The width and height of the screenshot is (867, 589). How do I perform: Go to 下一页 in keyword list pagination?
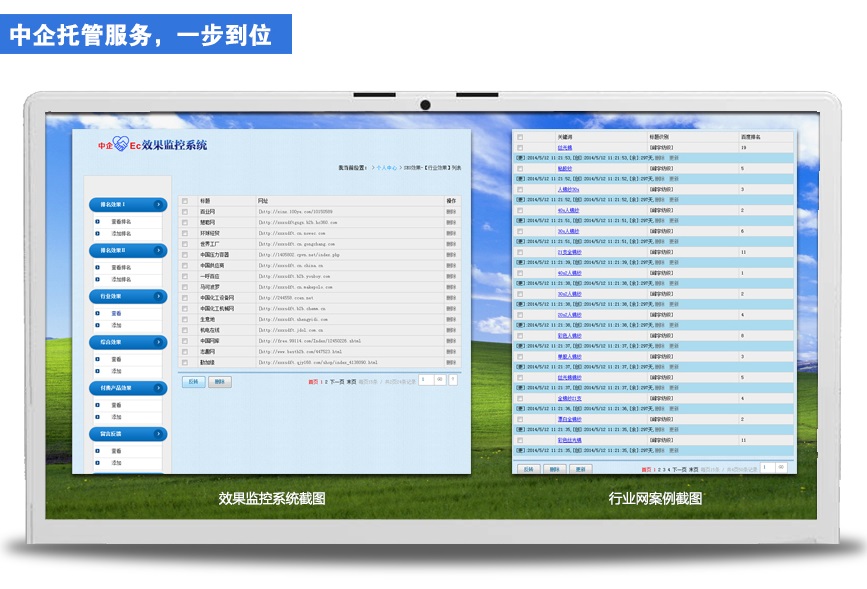coord(679,468)
